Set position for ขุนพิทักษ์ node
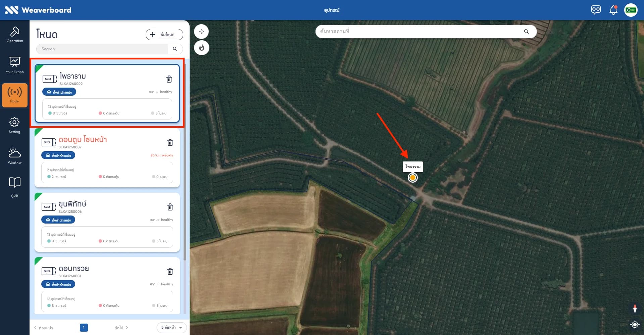Screen dimensions: 644x335 (58, 220)
